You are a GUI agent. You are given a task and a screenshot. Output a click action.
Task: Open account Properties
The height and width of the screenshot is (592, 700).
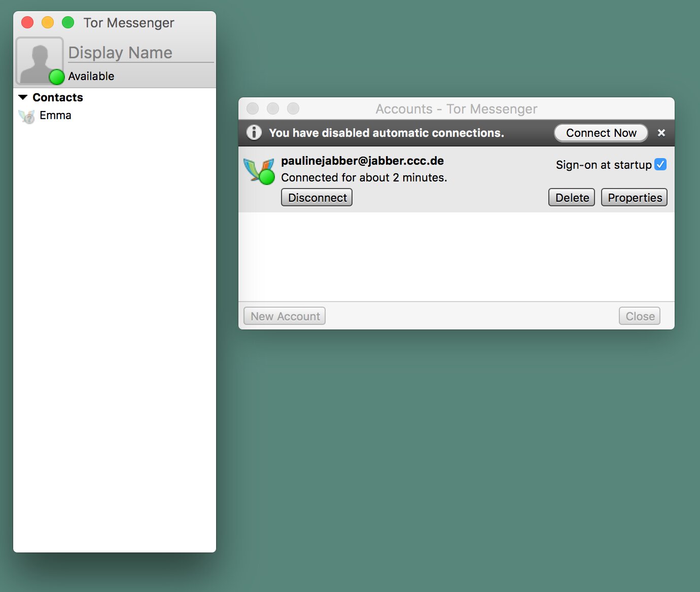[x=634, y=198]
